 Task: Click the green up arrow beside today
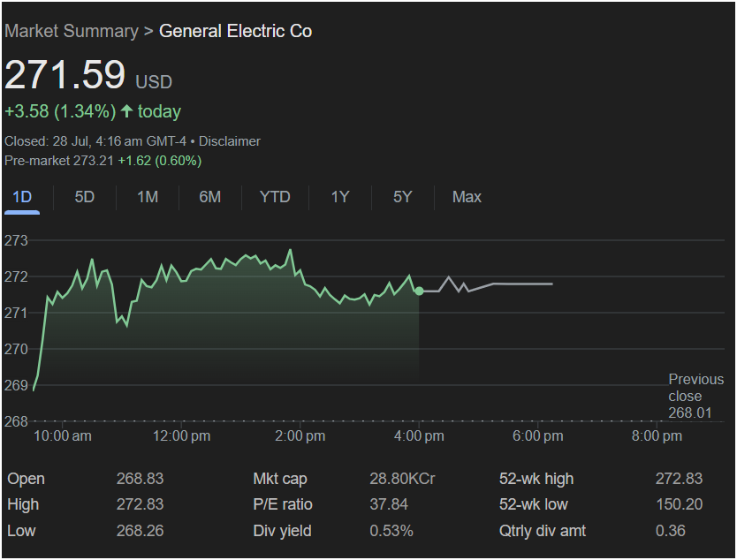point(126,111)
